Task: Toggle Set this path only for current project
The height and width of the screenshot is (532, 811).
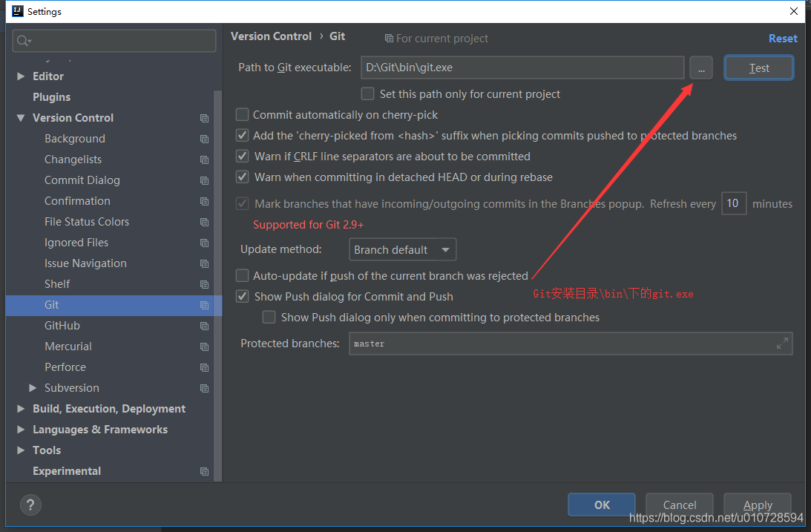Action: click(x=368, y=93)
